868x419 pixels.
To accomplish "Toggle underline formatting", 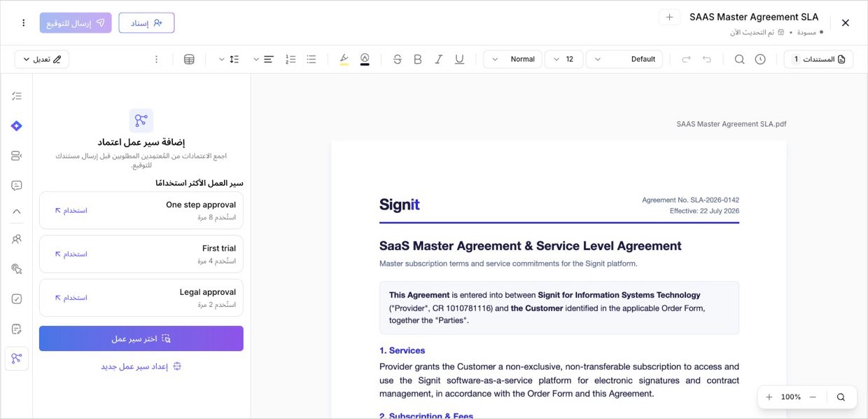I will point(459,60).
